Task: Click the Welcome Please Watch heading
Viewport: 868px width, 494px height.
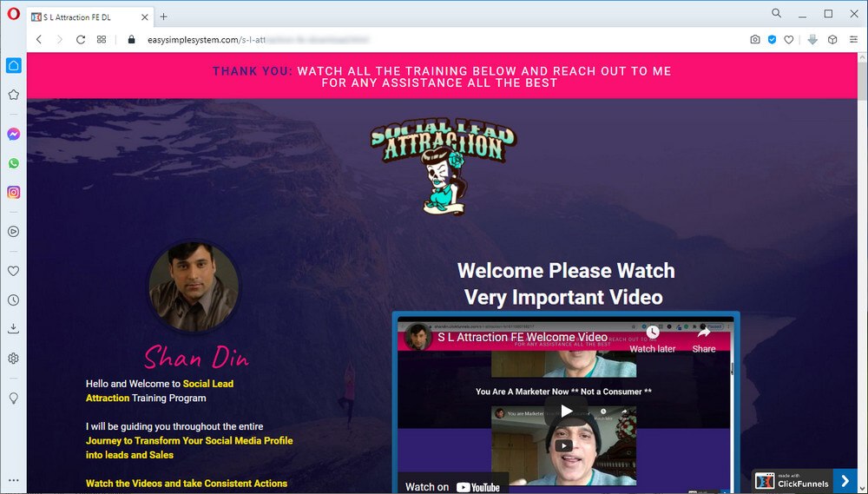Action: pyautogui.click(x=565, y=284)
